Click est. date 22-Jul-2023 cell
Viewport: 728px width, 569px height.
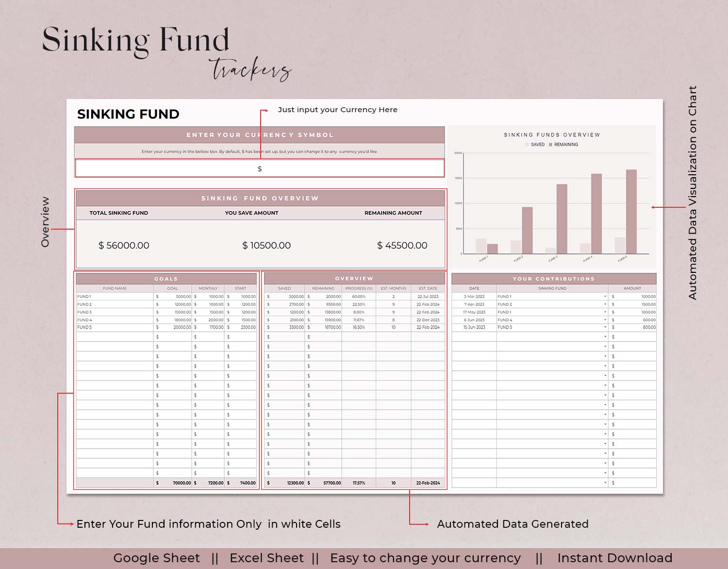tap(428, 296)
